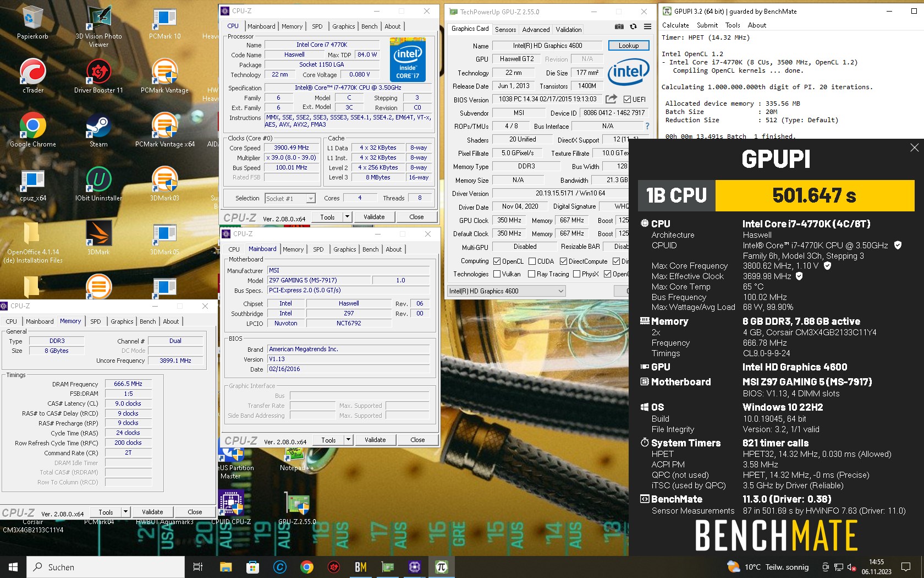Open the About menu in GPUPI
The height and width of the screenshot is (578, 924).
point(757,25)
